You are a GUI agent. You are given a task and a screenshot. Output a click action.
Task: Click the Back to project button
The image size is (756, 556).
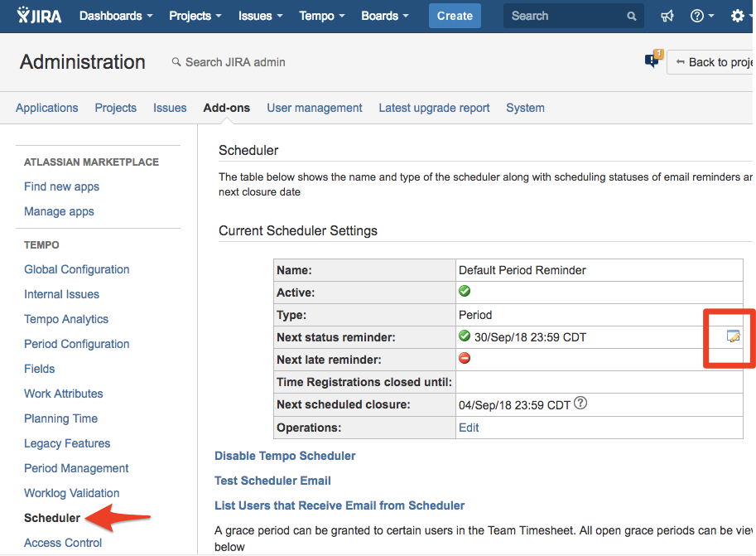coord(711,62)
